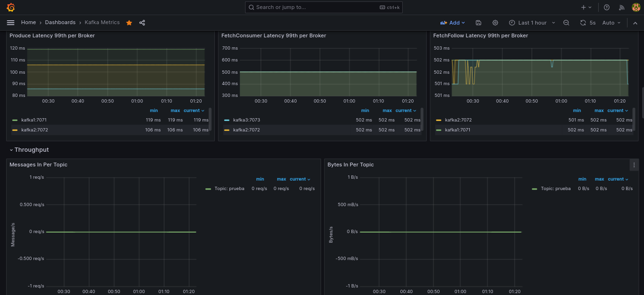Click the Search or jump to field
644x295 pixels.
tap(324, 7)
